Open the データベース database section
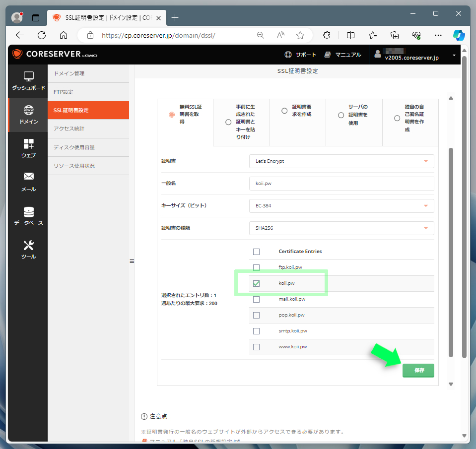The width and height of the screenshot is (476, 449). 28,216
